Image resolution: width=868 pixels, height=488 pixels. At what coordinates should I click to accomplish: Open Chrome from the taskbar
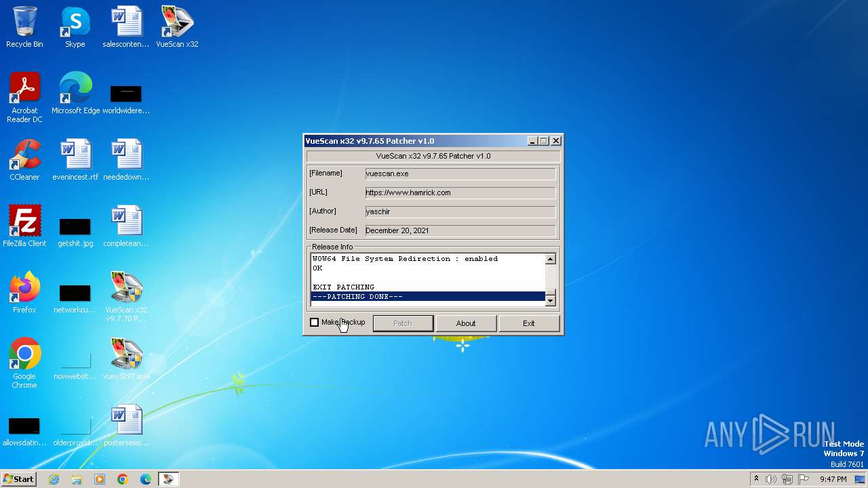pyautogui.click(x=123, y=479)
